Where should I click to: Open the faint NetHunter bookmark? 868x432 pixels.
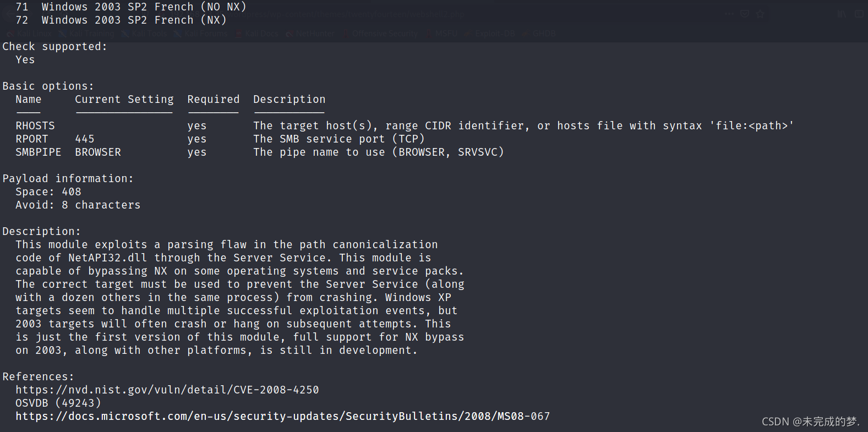pos(310,34)
